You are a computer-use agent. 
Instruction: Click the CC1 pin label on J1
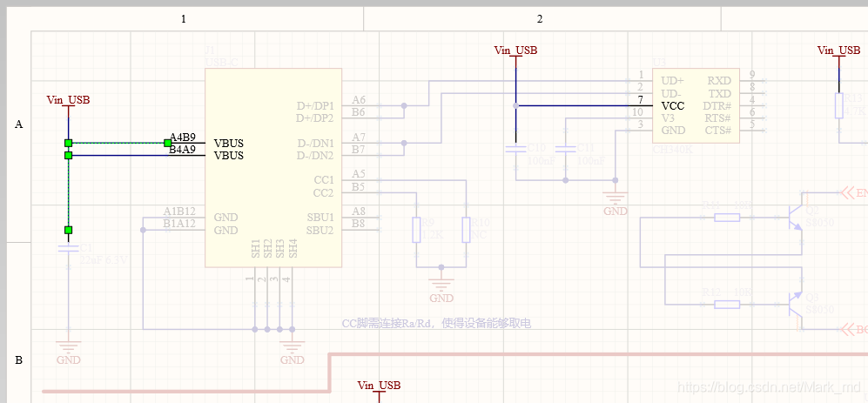click(x=323, y=180)
